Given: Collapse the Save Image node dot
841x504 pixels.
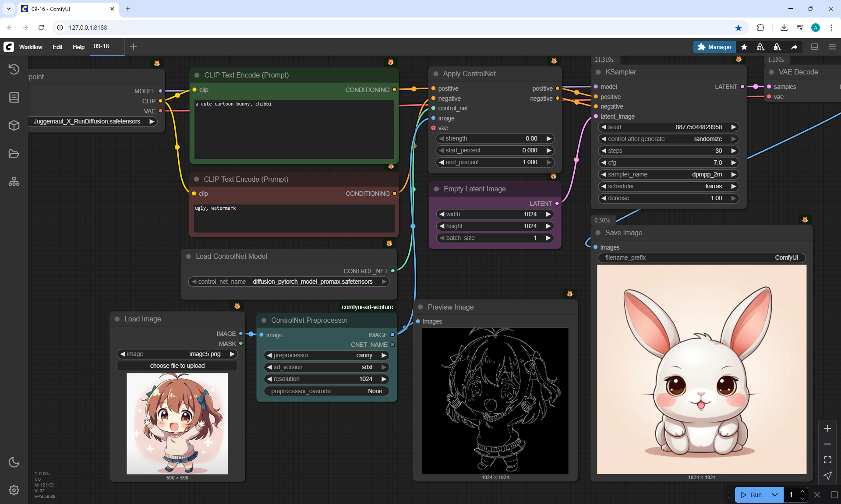Looking at the screenshot, I should (x=598, y=233).
